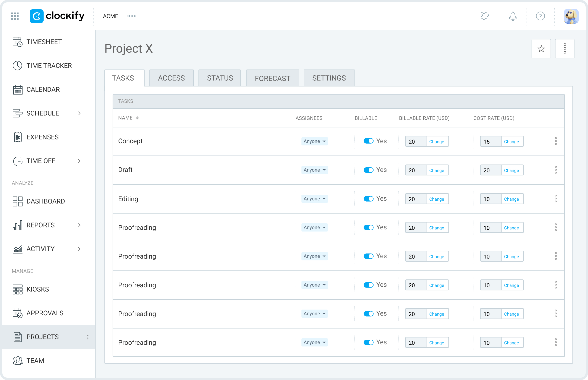Open the notifications bell

(513, 16)
